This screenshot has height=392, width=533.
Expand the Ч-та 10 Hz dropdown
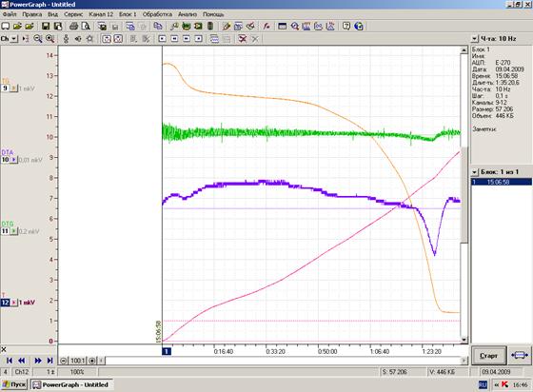click(475, 39)
